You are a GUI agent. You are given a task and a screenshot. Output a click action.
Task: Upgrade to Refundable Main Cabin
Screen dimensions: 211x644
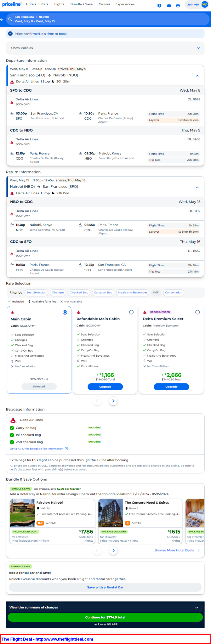(105, 387)
